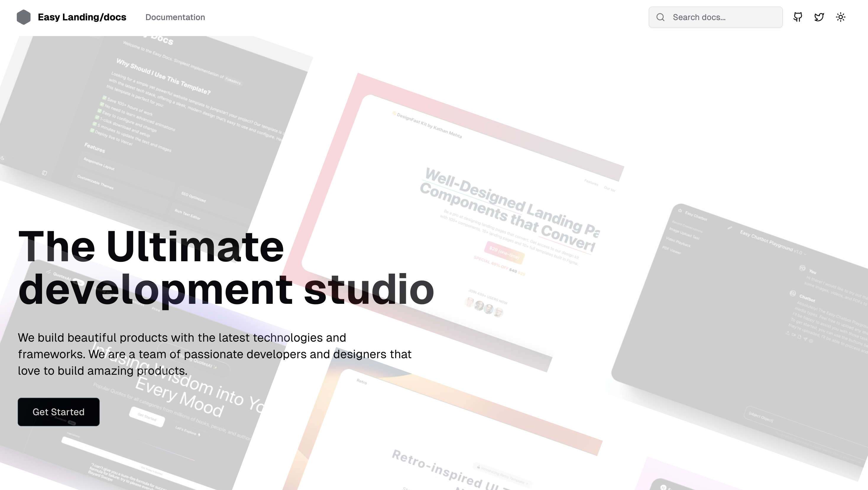Toggle light/dark theme sun icon
868x490 pixels.
click(x=841, y=17)
